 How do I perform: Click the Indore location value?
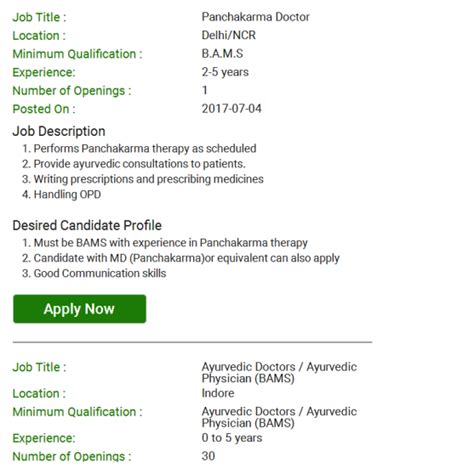tap(218, 393)
